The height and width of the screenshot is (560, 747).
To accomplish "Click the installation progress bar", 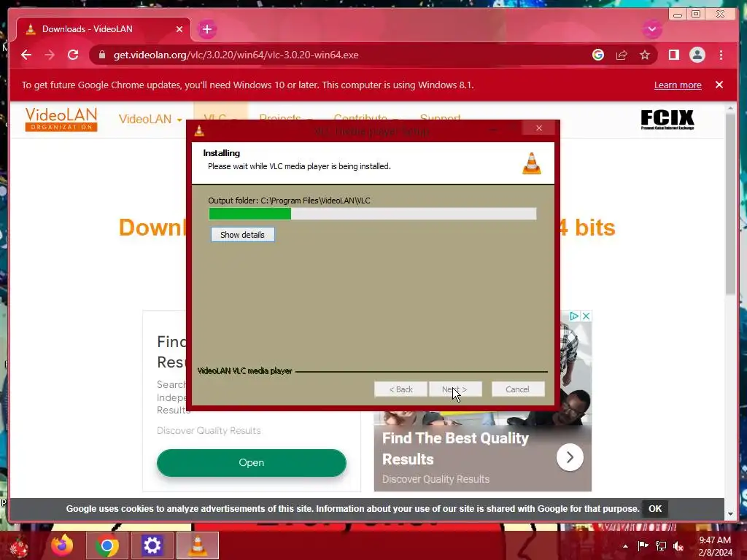I will tap(373, 214).
